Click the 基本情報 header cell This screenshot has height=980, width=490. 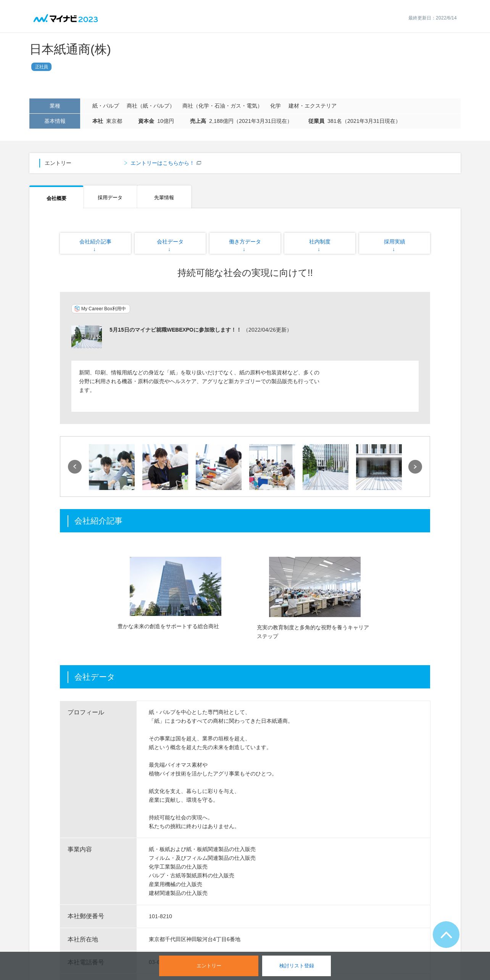[x=55, y=121]
